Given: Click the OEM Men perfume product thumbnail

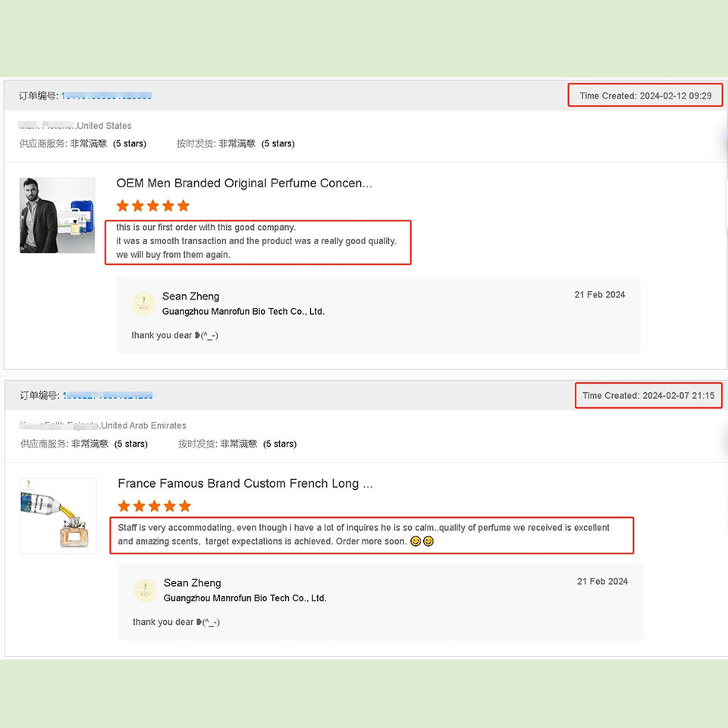Looking at the screenshot, I should 57,215.
